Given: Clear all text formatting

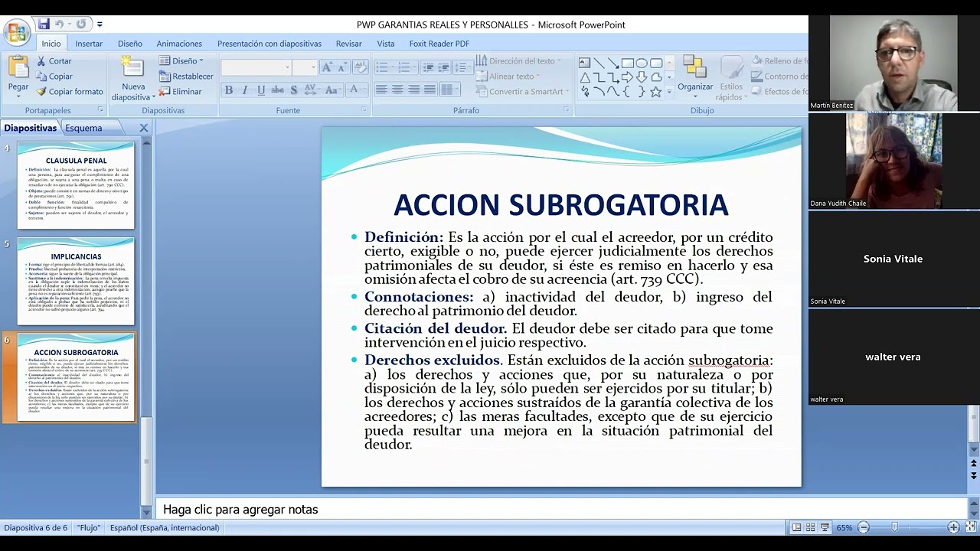Looking at the screenshot, I should point(359,67).
